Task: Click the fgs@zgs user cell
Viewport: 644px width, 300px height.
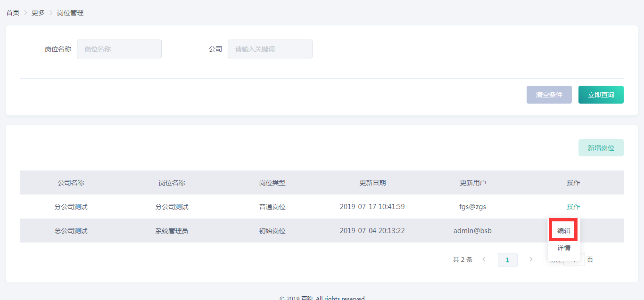Action: pyautogui.click(x=472, y=207)
